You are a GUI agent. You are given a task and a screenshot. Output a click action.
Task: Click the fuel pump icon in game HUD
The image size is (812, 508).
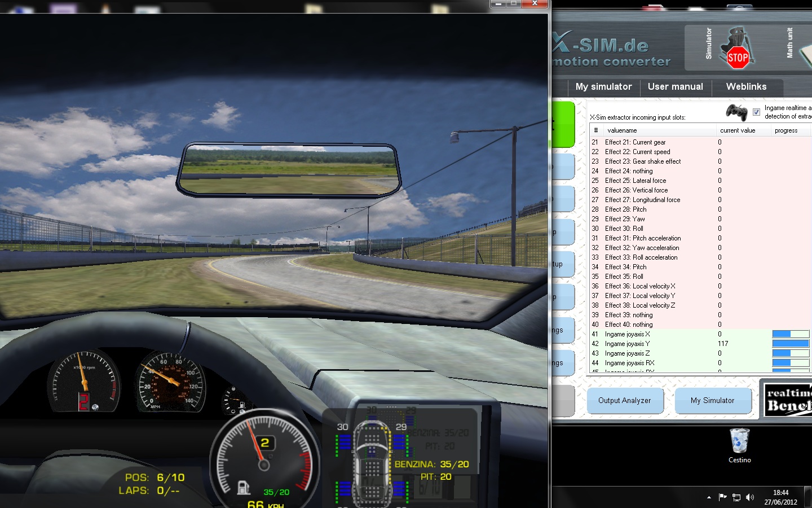(244, 487)
